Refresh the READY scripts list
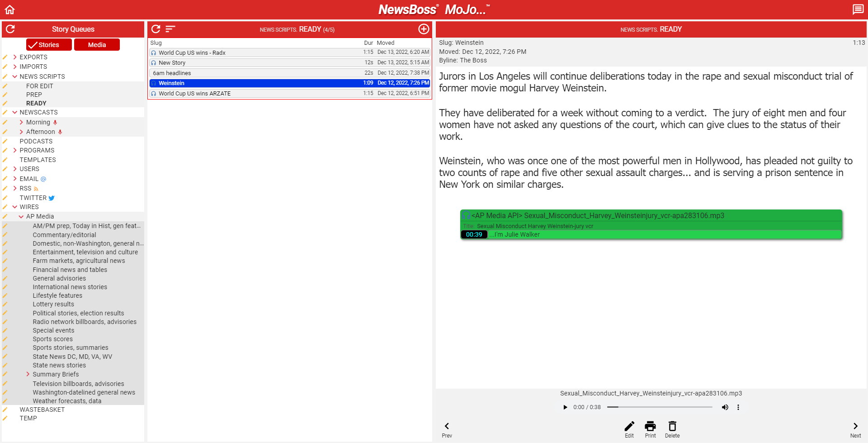This screenshot has height=443, width=868. point(156,29)
